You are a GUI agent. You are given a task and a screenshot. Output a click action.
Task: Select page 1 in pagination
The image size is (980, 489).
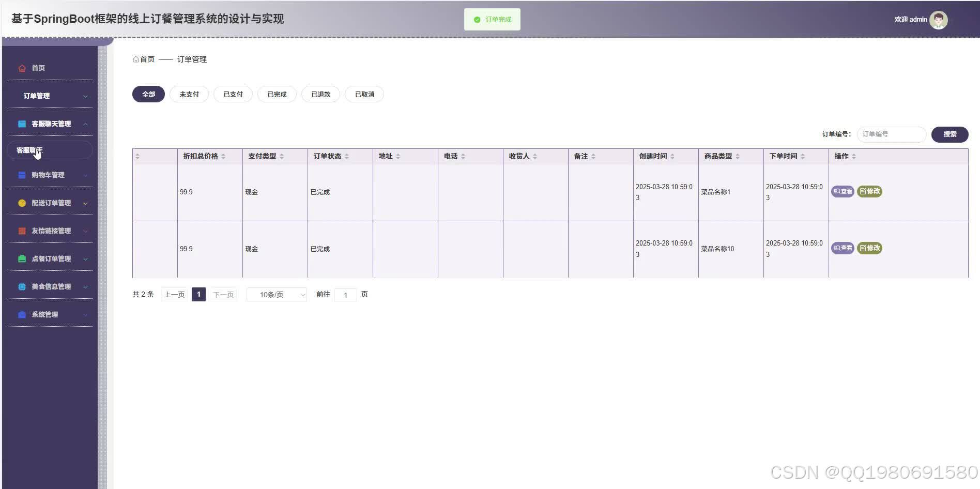198,295
